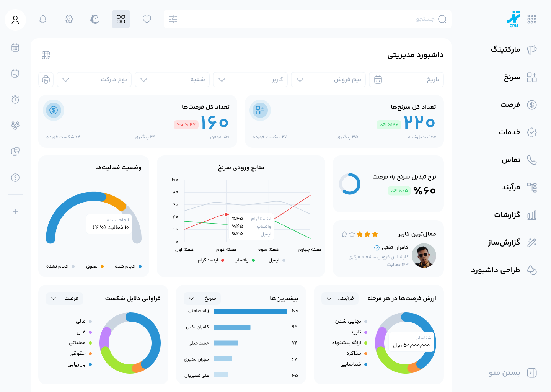Click the dollar icon next to فرصت
551x392 pixels.
click(x=532, y=105)
